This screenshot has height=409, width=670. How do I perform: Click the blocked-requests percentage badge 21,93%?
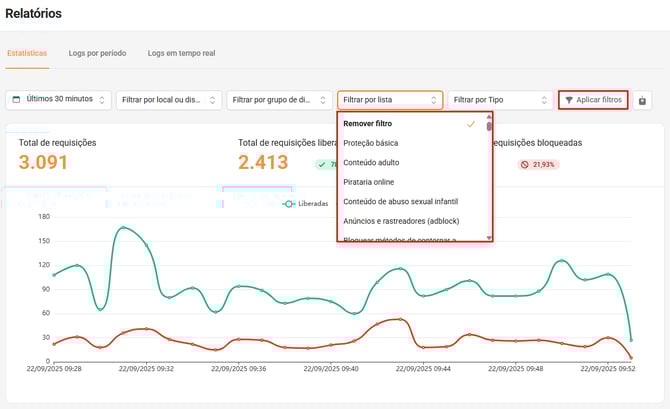[539, 164]
